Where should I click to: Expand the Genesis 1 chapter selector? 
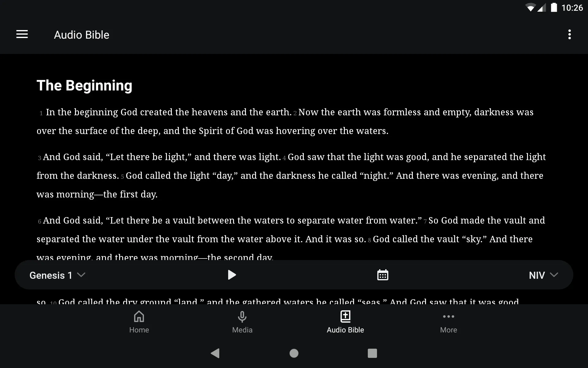57,275
